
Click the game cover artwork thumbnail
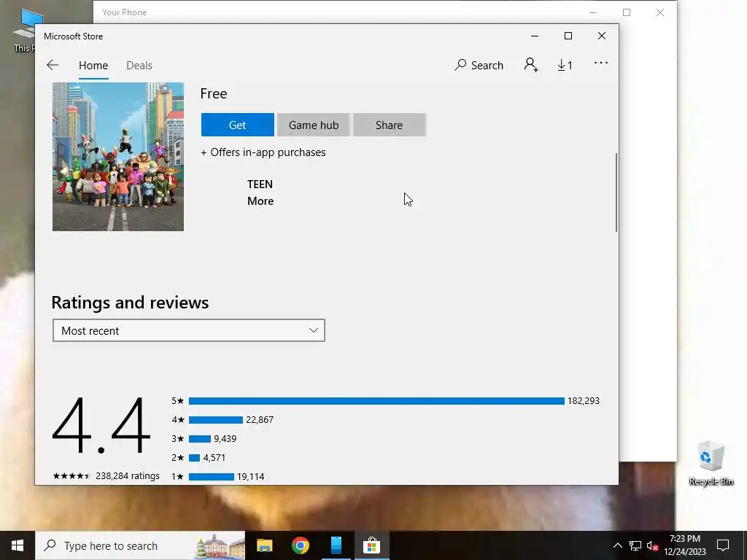point(118,157)
